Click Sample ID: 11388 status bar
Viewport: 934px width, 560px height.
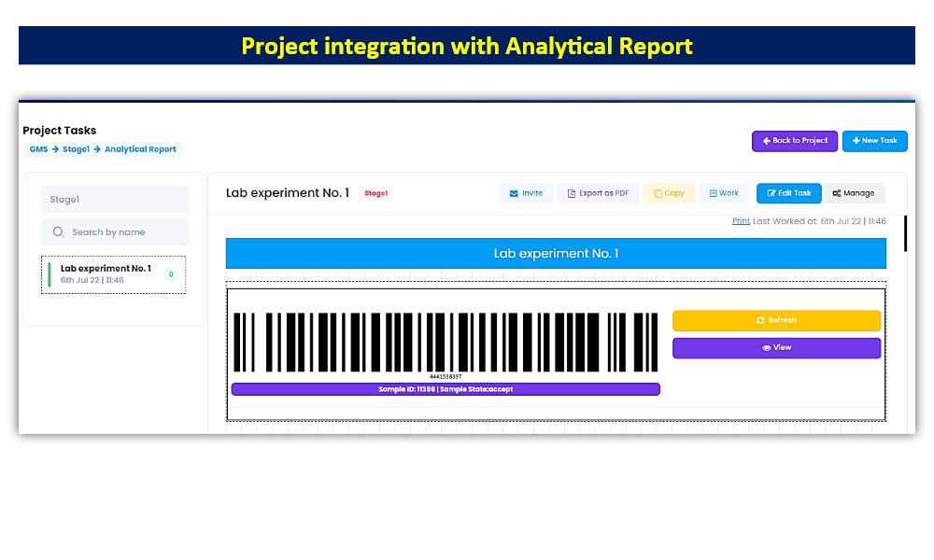pyautogui.click(x=446, y=389)
